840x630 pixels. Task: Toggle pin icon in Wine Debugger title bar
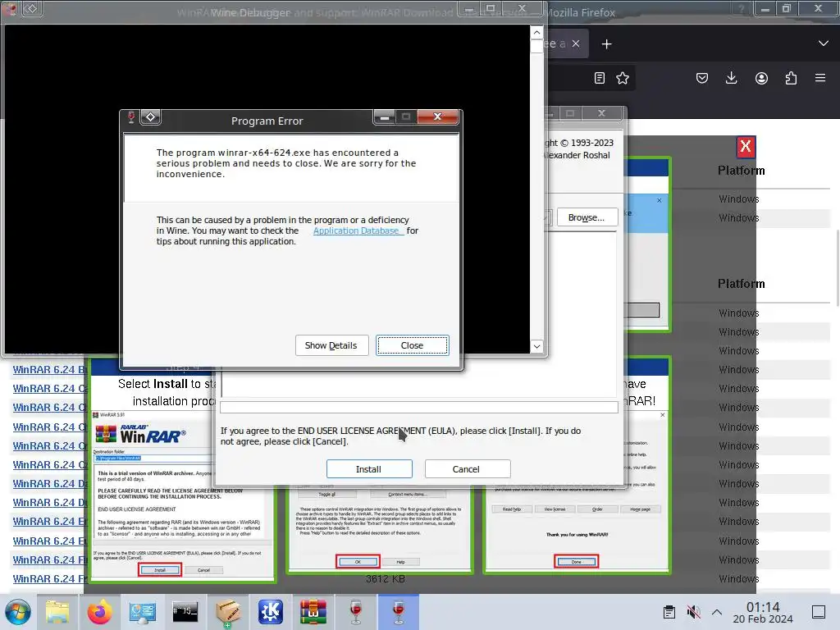(x=32, y=8)
